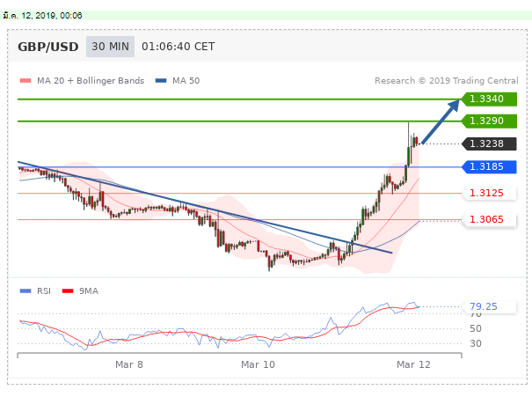
Task: Click the MA 20 + Bollinger Bands label
Action: 91,81
